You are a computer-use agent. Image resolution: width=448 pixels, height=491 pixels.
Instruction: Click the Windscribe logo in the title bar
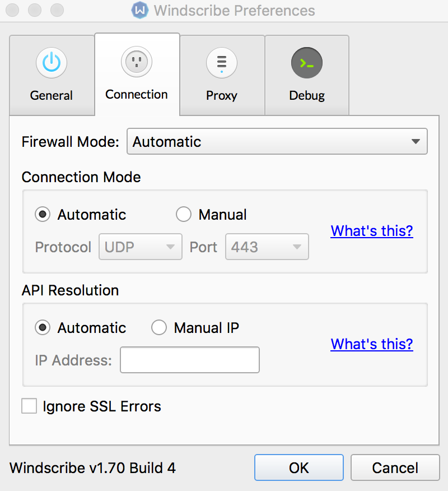(139, 10)
